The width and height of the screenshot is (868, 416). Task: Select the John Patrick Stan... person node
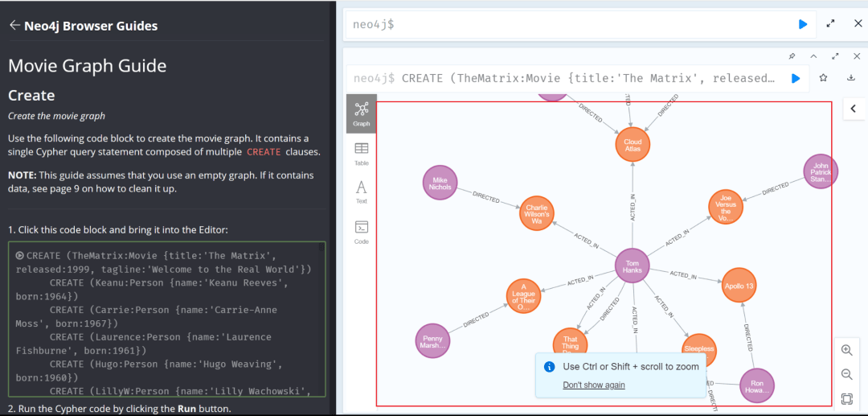821,171
